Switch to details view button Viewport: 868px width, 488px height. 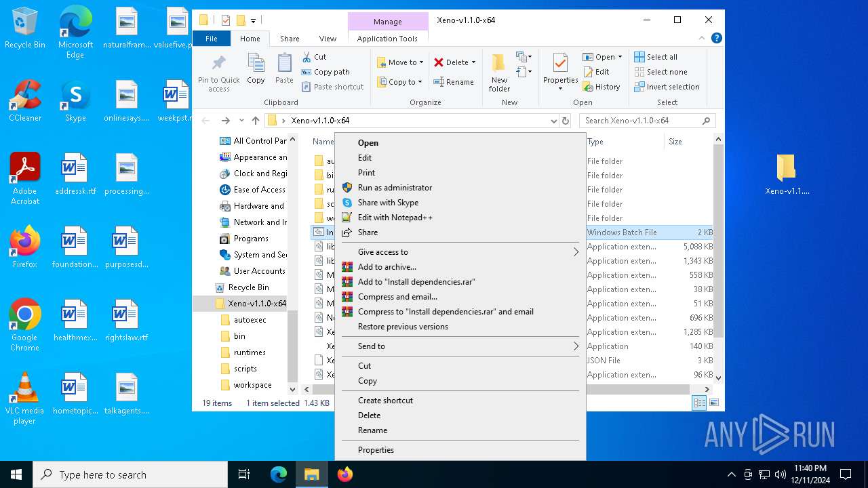[698, 403]
